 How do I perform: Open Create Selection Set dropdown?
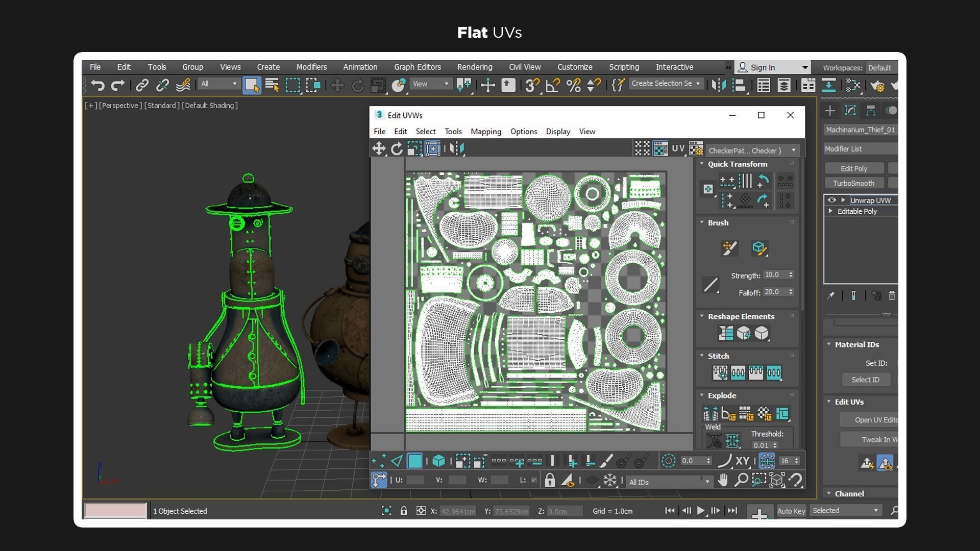pos(666,83)
